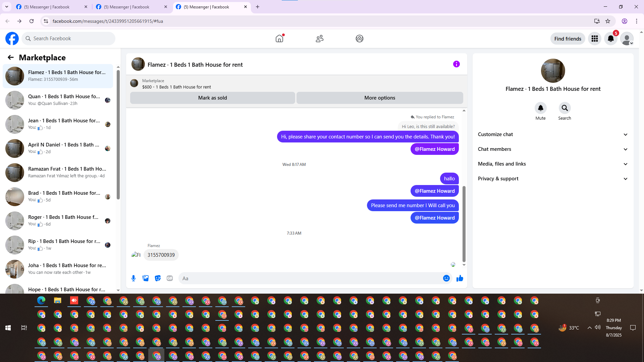Click Mark as sold button
The width and height of the screenshot is (644, 362).
[x=213, y=98]
